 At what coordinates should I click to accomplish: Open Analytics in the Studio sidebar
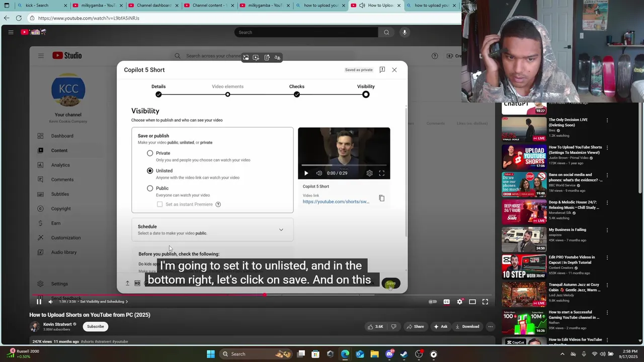pos(60,165)
